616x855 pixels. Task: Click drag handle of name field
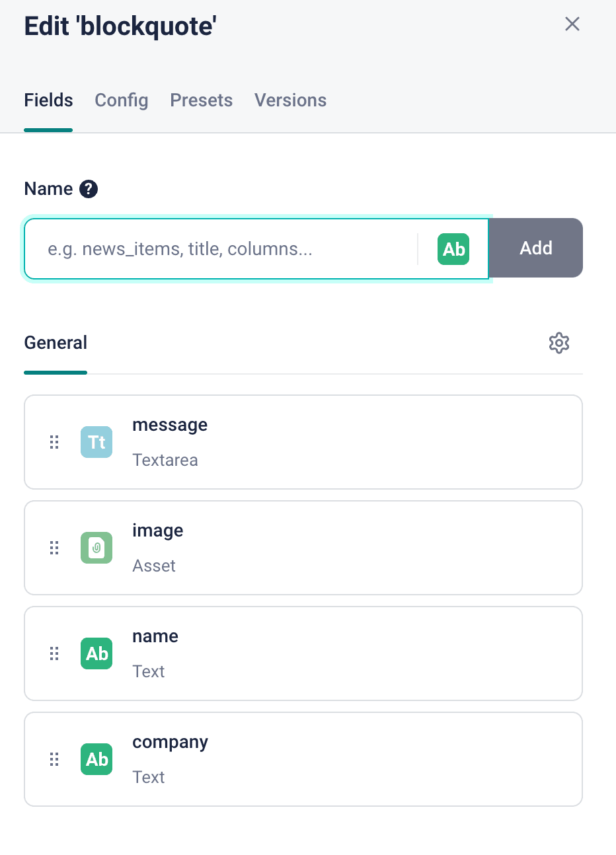(54, 653)
